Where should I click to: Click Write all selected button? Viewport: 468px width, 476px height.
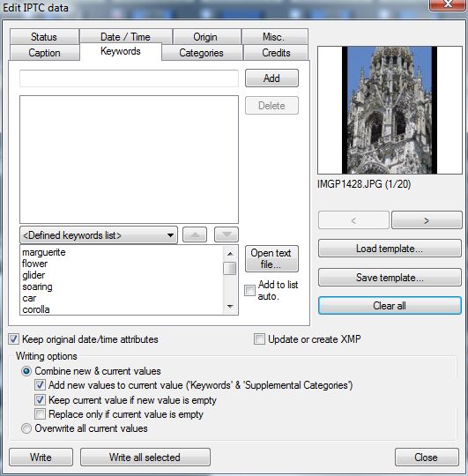point(145,457)
